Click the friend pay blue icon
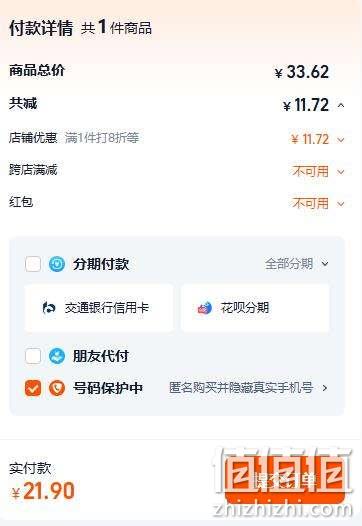This screenshot has width=362, height=526. tap(57, 356)
